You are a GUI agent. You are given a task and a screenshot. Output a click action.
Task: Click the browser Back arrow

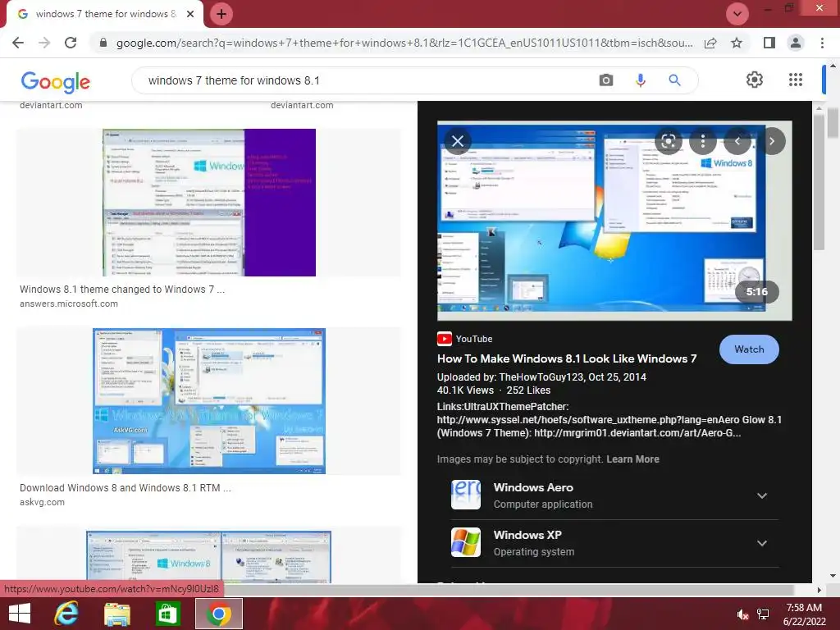tap(18, 43)
